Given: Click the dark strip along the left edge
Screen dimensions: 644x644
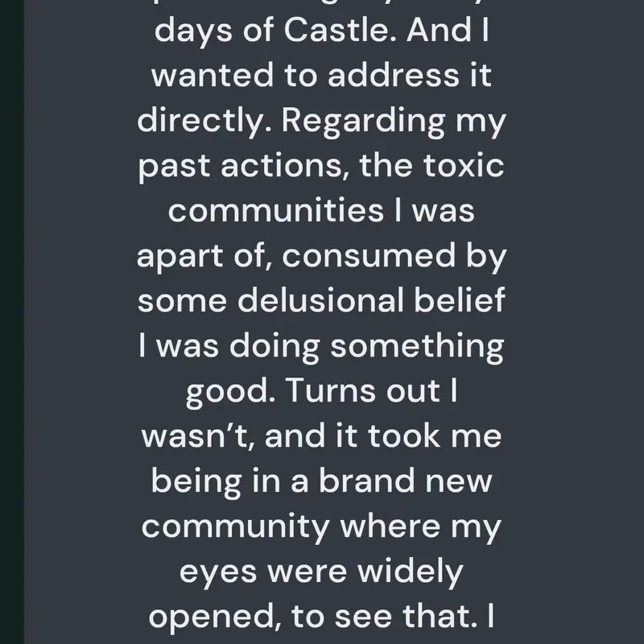Looking at the screenshot, I should [12, 322].
